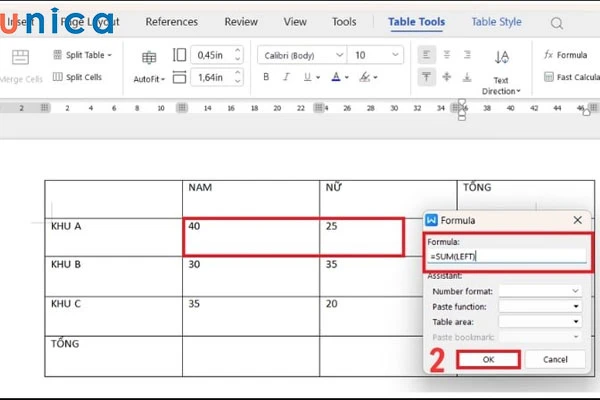Expand the Table area dropdown
The width and height of the screenshot is (600, 400).
540,322
